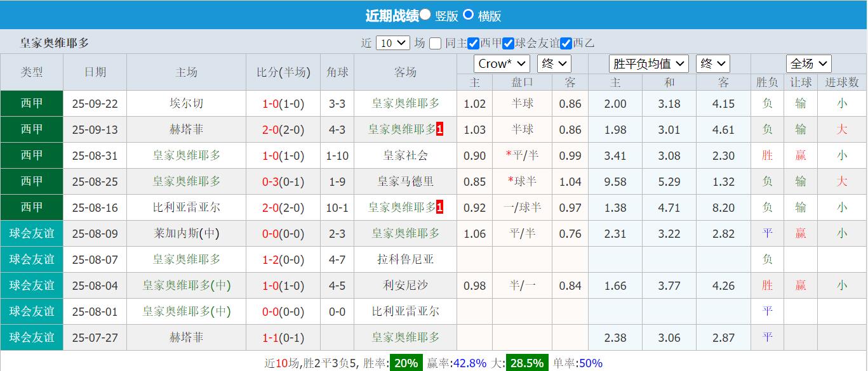Click the 埃尔切 team link
868x371 pixels.
[x=186, y=103]
